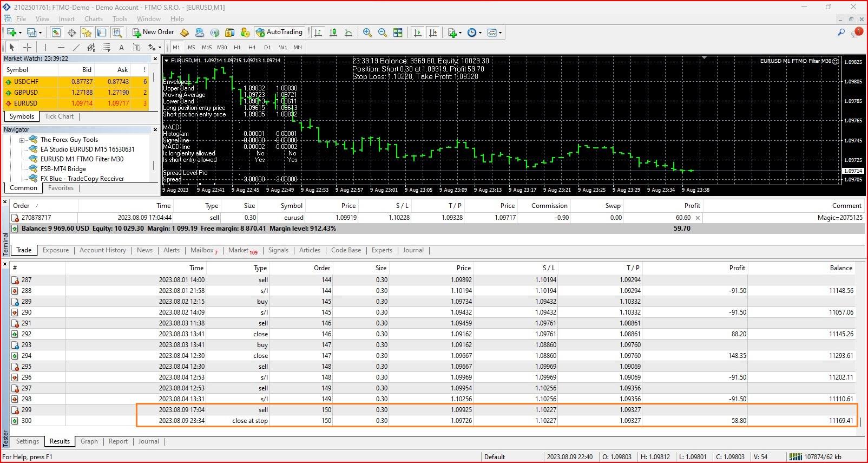
Task: Switch chart to bar chart style
Action: tap(318, 32)
